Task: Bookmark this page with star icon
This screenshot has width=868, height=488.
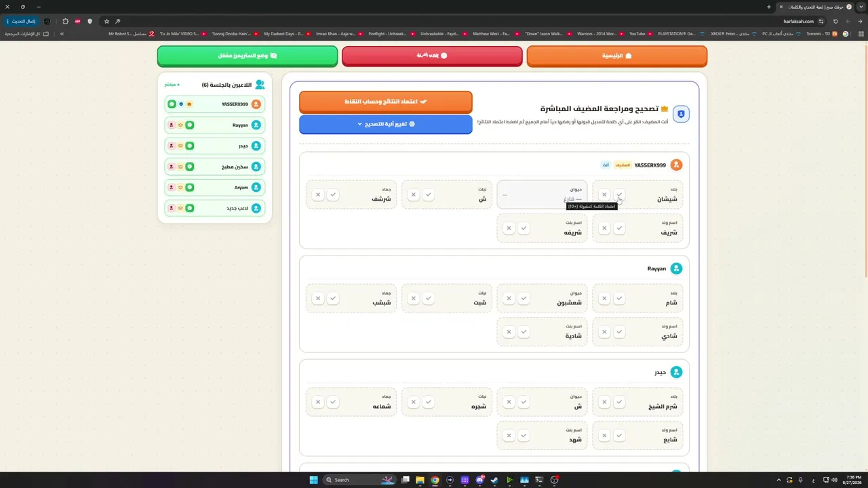Action: click(106, 21)
